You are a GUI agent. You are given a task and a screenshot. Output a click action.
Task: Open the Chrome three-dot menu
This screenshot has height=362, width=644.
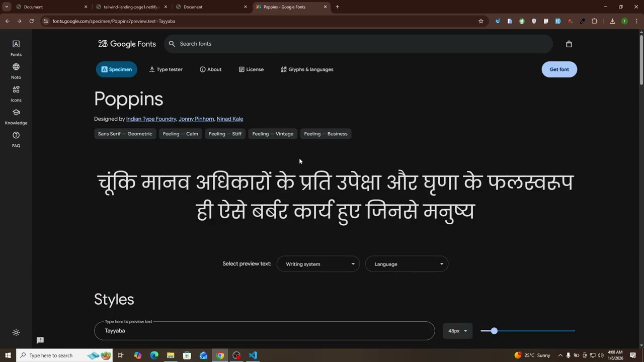coord(636,21)
